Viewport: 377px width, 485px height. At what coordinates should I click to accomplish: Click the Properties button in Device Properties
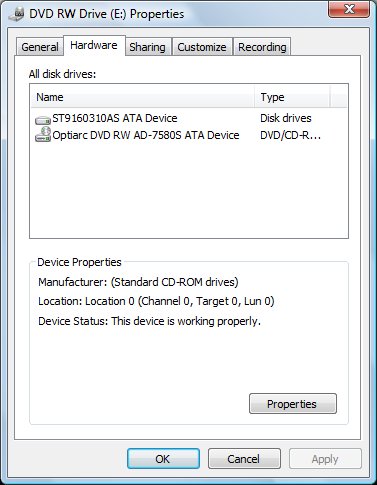click(293, 404)
